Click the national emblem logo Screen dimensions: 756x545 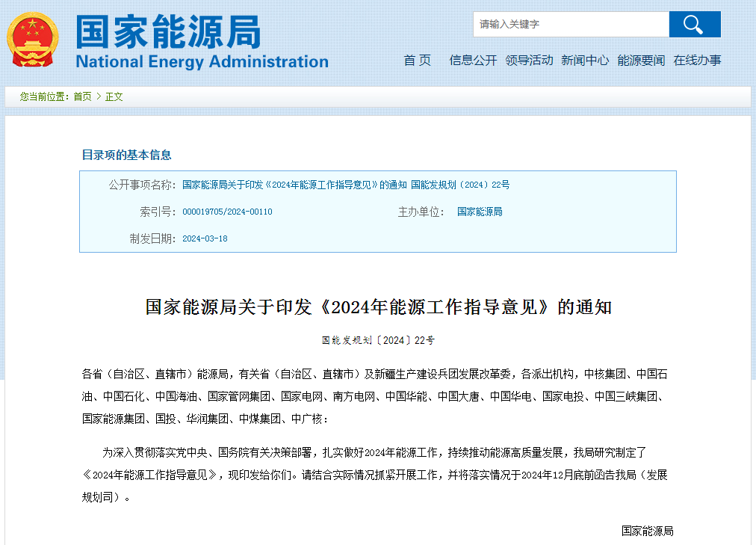tap(32, 40)
